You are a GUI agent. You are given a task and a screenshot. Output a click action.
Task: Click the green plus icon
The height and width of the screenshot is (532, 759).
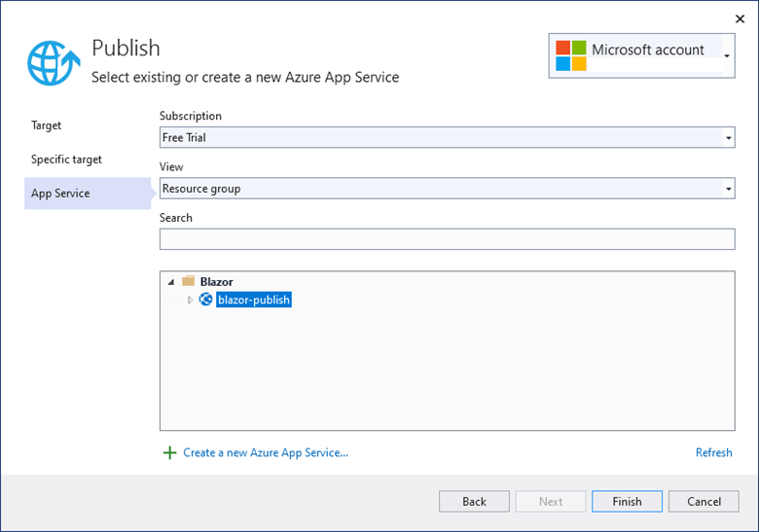[169, 452]
